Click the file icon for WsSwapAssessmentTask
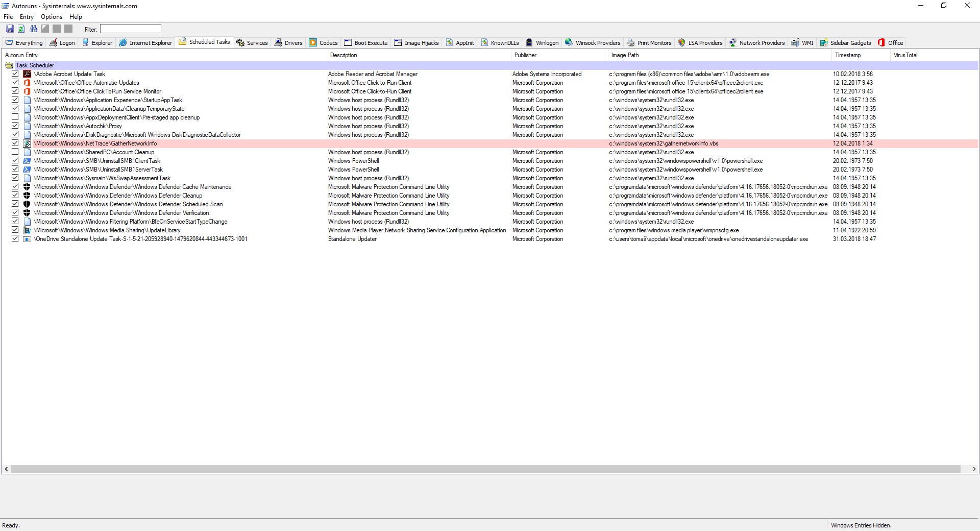Image resolution: width=980 pixels, height=531 pixels. click(x=27, y=178)
